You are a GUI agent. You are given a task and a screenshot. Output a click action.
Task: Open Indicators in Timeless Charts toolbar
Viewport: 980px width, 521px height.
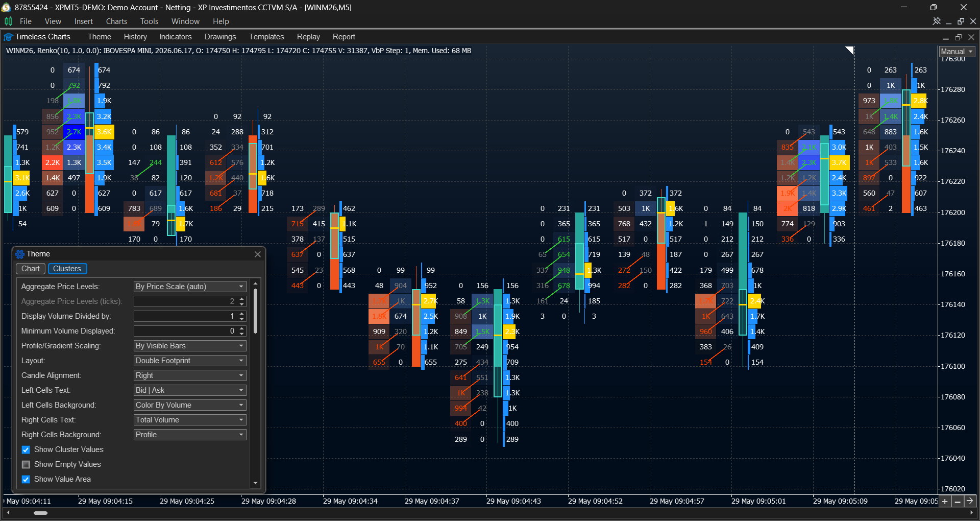point(176,37)
